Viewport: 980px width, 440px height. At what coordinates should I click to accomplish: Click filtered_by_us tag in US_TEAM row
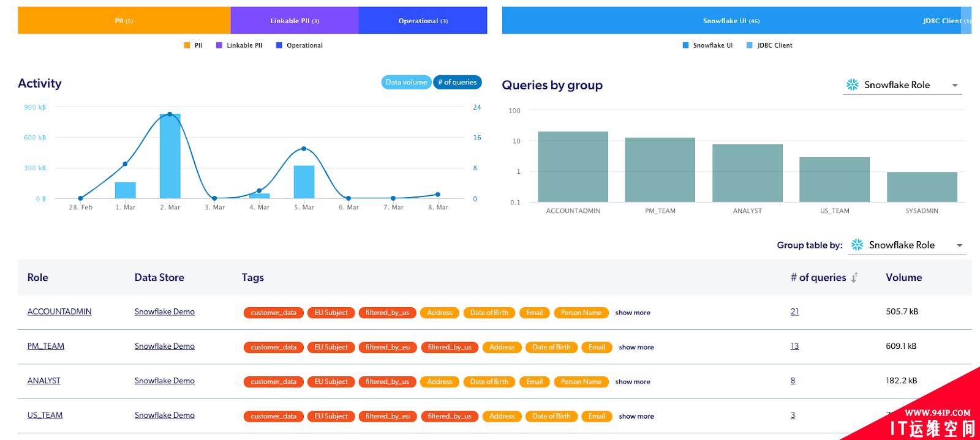coord(450,416)
